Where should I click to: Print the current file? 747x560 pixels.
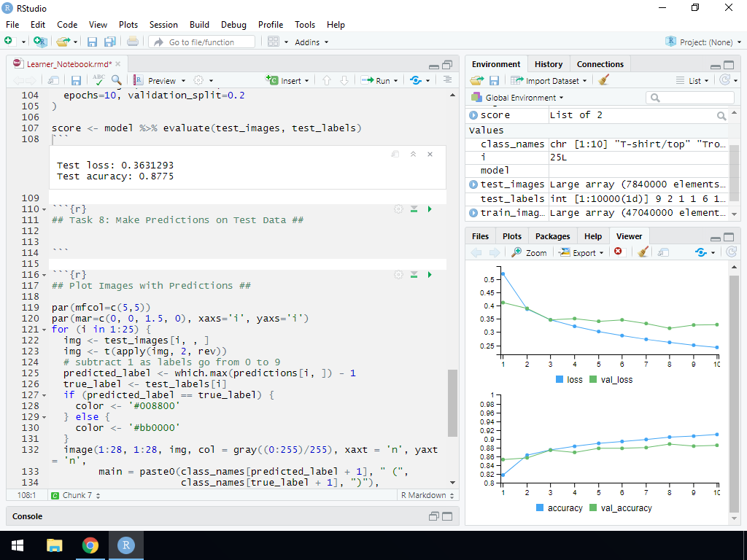133,42
